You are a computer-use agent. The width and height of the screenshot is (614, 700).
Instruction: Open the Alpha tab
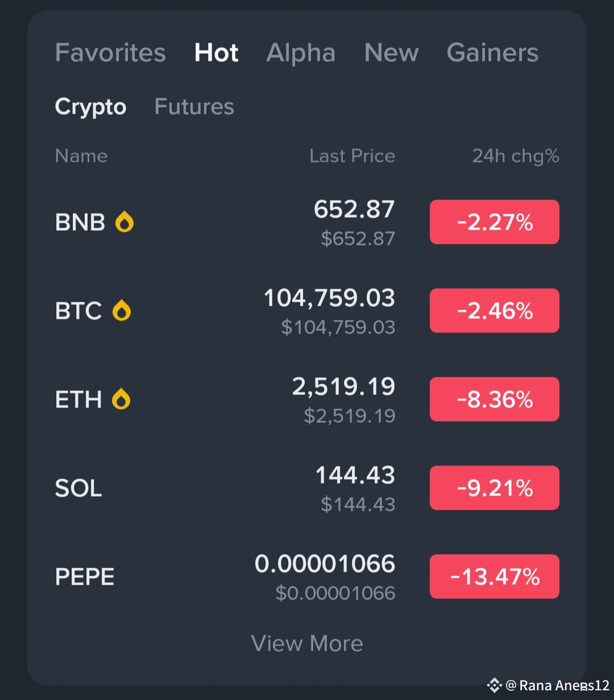point(301,53)
